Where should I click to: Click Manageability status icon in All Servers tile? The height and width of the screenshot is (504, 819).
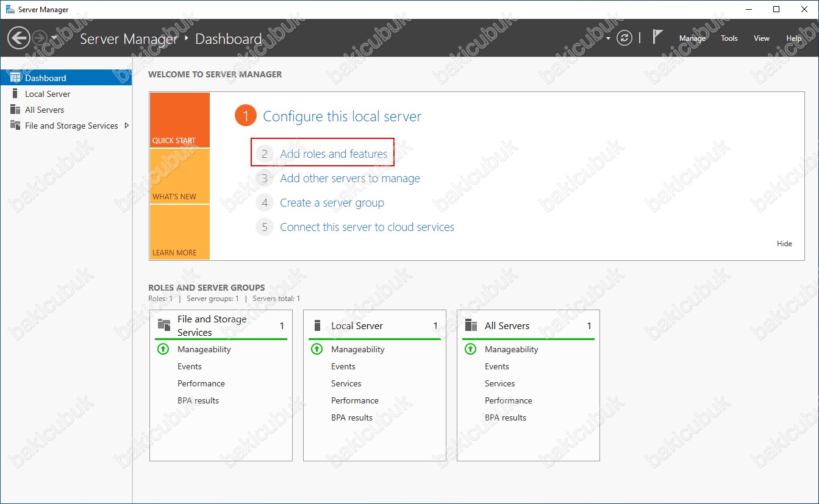coord(470,349)
